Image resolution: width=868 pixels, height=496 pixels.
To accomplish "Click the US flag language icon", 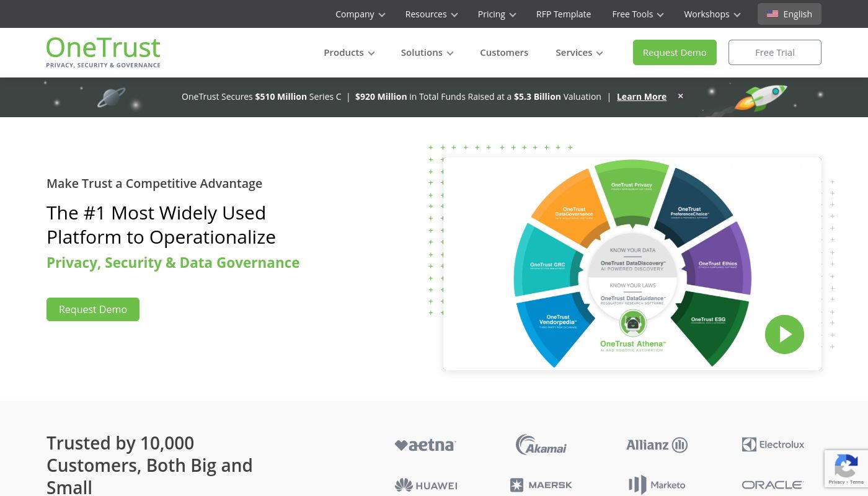I will (x=773, y=14).
